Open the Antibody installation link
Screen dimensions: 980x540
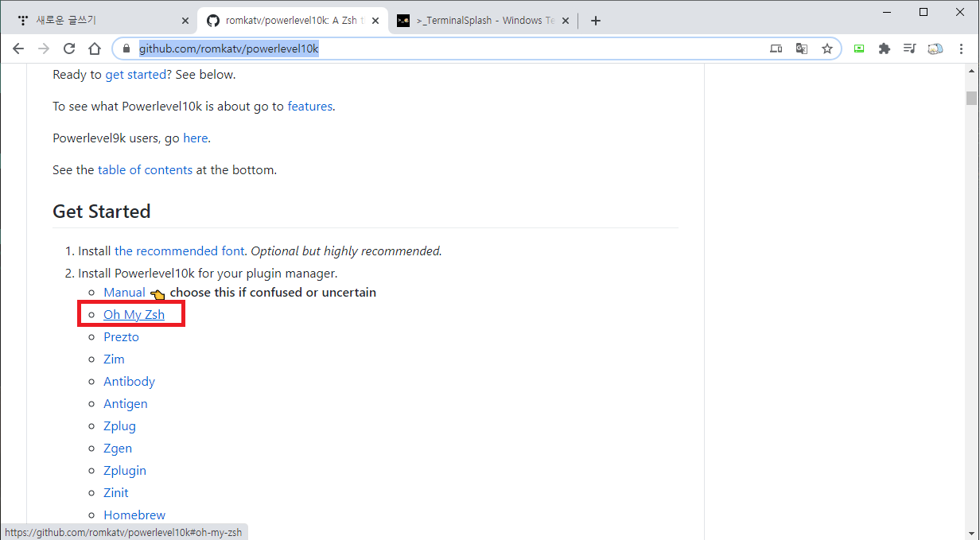pos(129,382)
